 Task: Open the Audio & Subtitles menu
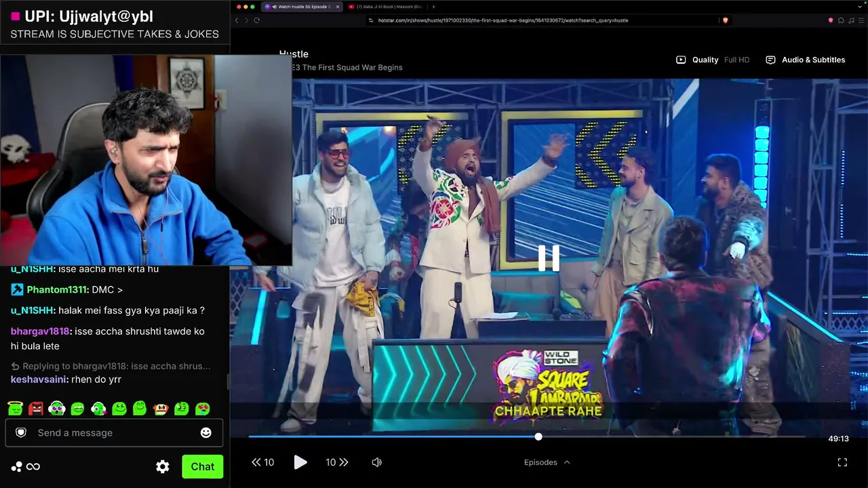coord(806,60)
